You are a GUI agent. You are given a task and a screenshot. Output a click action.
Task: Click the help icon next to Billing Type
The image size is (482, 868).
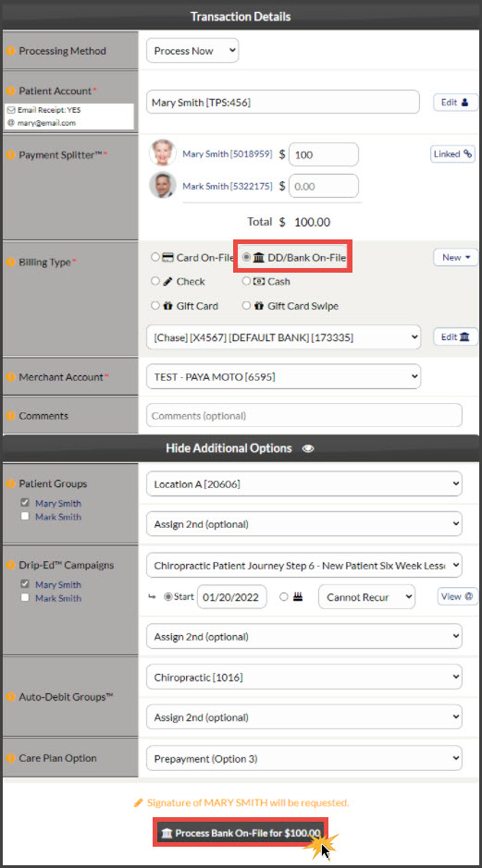pos(10,263)
